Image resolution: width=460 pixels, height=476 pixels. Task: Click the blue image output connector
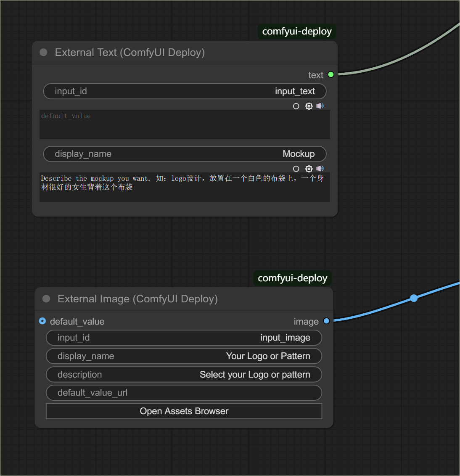326,321
